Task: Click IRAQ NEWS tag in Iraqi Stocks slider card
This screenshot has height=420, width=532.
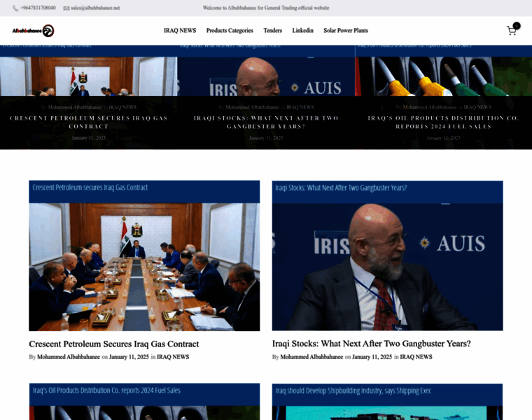Action: point(300,107)
